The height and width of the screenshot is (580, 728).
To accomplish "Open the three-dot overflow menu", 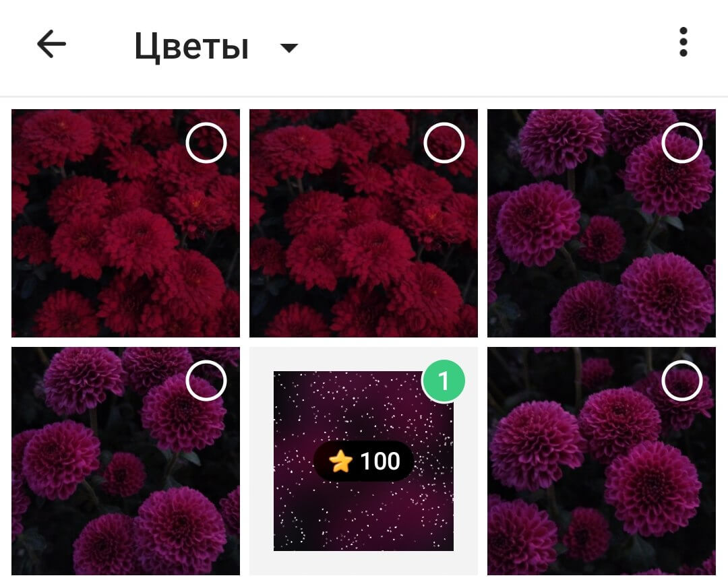I will coord(683,42).
